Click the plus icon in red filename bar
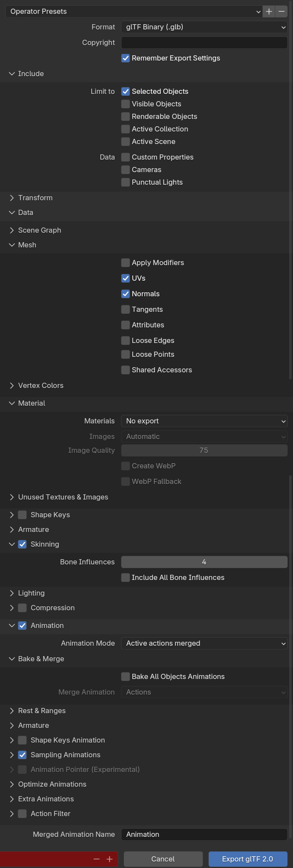 point(110,859)
